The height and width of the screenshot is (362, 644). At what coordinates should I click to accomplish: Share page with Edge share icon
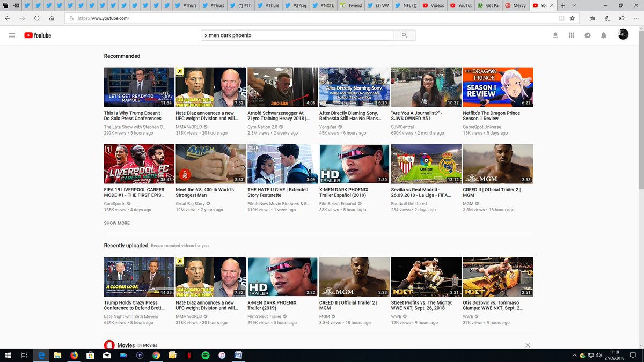pyautogui.click(x=620, y=18)
